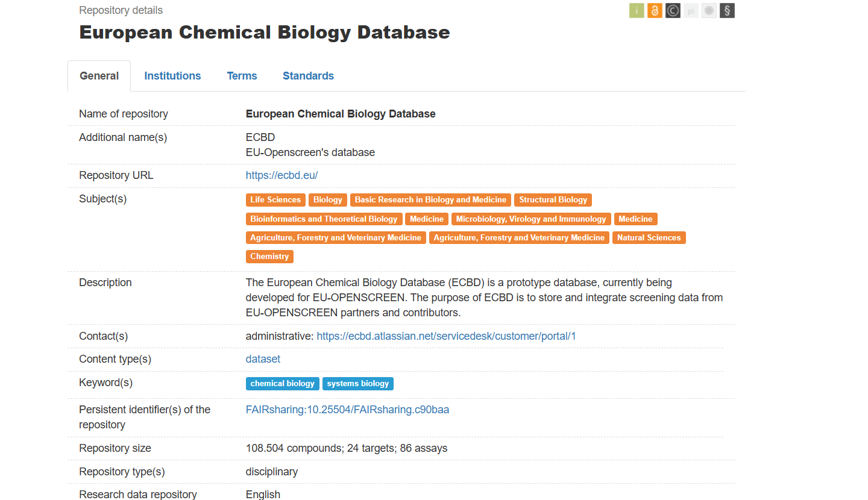Select the copyright icon
Viewport: 868px width, 500px height.
point(673,10)
